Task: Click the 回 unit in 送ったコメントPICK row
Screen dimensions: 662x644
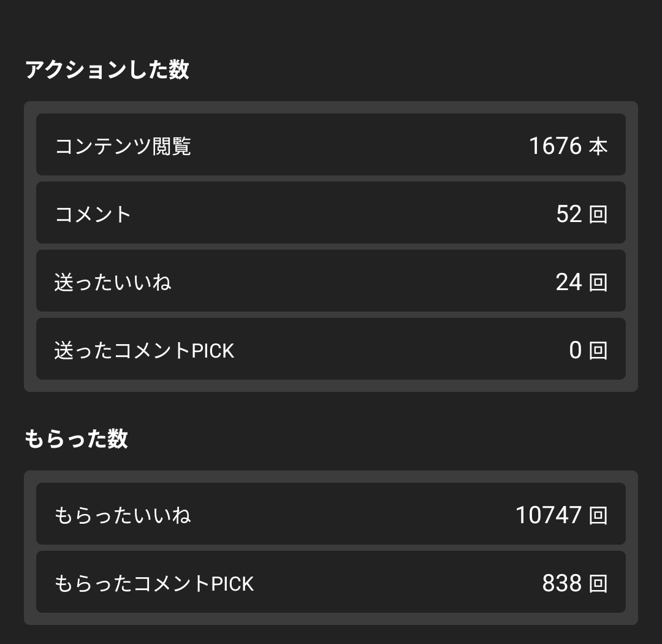Action: (x=598, y=351)
